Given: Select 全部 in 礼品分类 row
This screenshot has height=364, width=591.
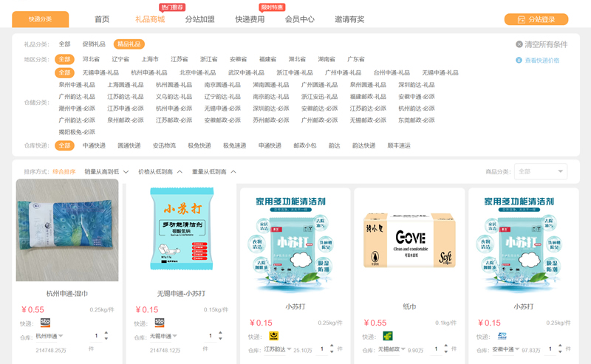Looking at the screenshot, I should click(x=64, y=44).
